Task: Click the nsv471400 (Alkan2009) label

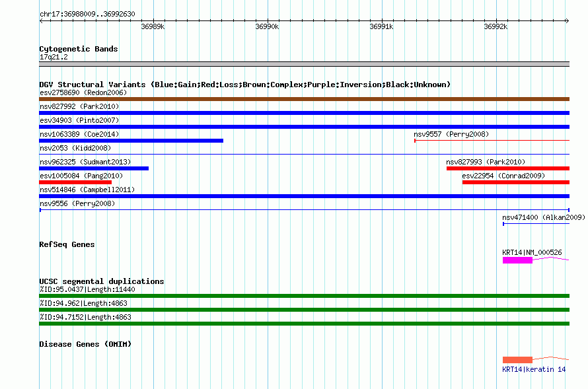Action: [544, 217]
